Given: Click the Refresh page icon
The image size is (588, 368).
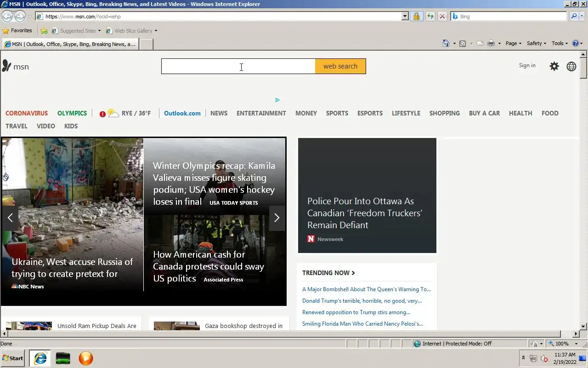Looking at the screenshot, I should coord(430,16).
